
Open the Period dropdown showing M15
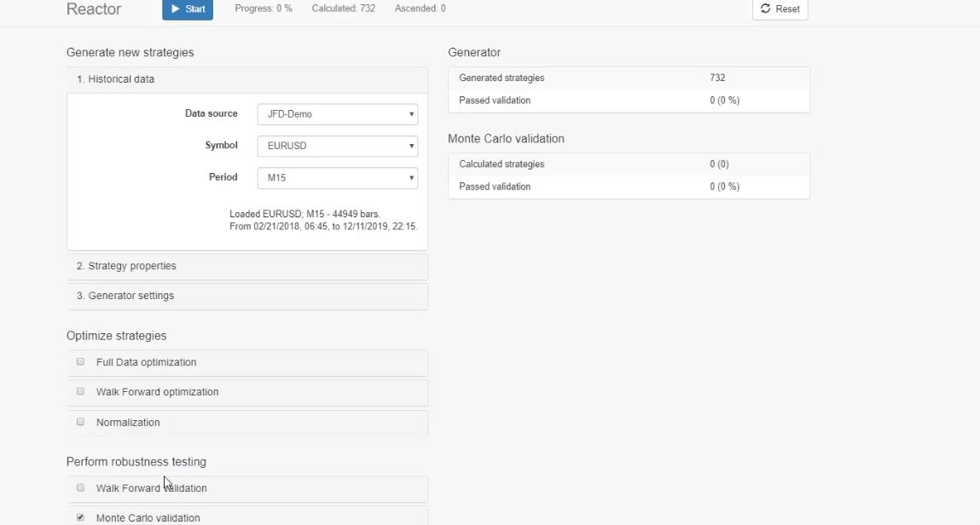pyautogui.click(x=337, y=178)
